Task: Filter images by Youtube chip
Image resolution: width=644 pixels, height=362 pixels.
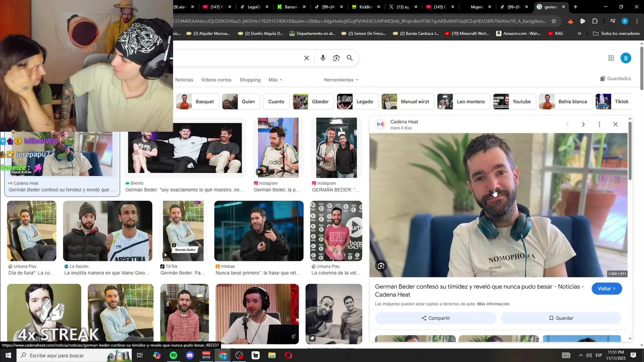Action: click(x=514, y=102)
